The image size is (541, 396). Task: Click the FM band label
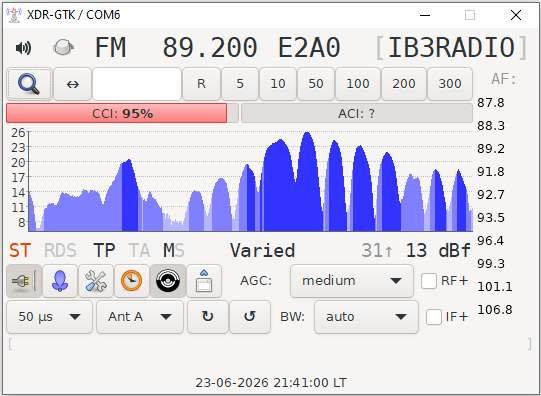(110, 47)
